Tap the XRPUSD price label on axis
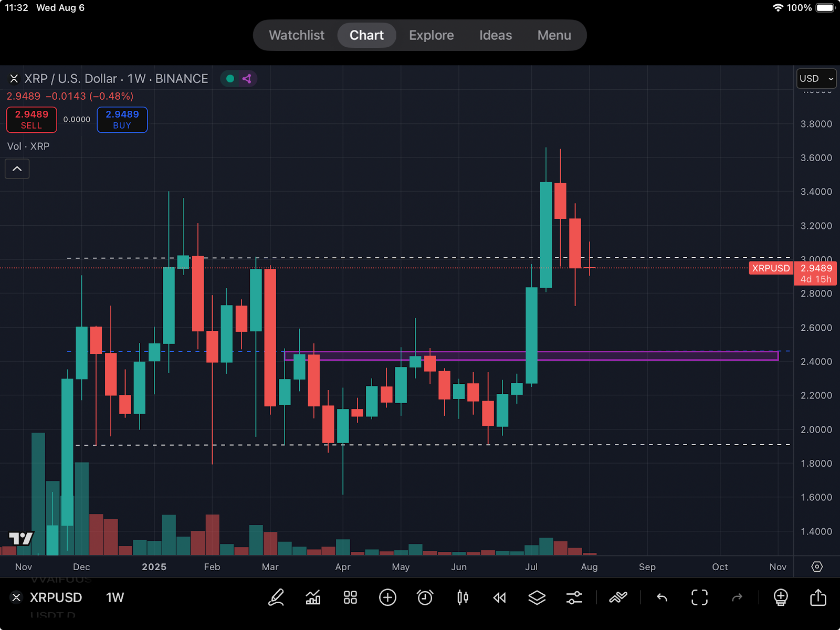This screenshot has height=630, width=840. pyautogui.click(x=771, y=268)
